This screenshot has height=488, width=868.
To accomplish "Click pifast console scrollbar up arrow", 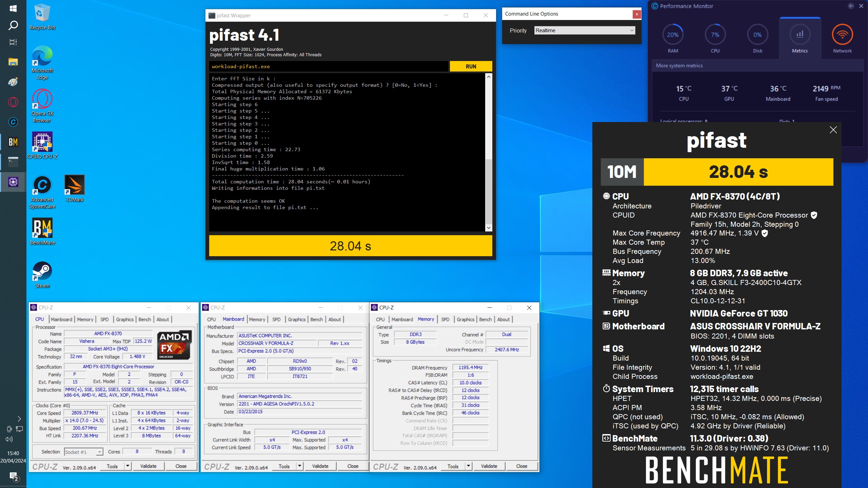I will [489, 77].
